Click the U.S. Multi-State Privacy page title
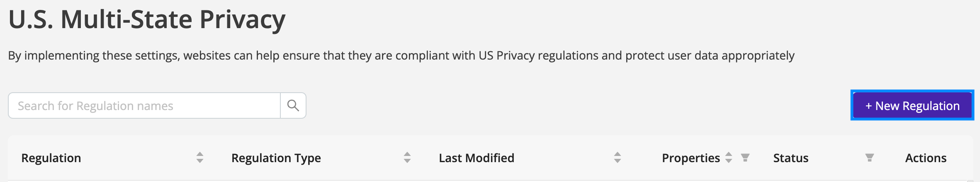Image resolution: width=980 pixels, height=182 pixels. click(x=147, y=19)
